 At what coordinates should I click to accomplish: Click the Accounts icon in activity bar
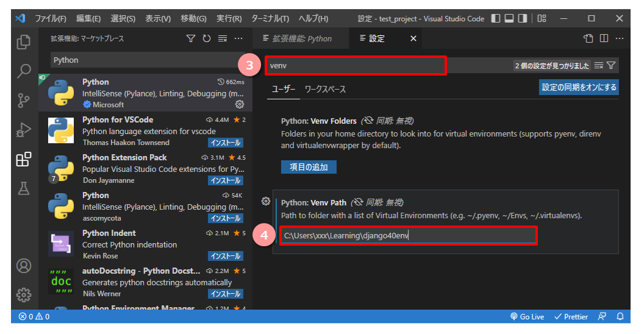point(24,266)
